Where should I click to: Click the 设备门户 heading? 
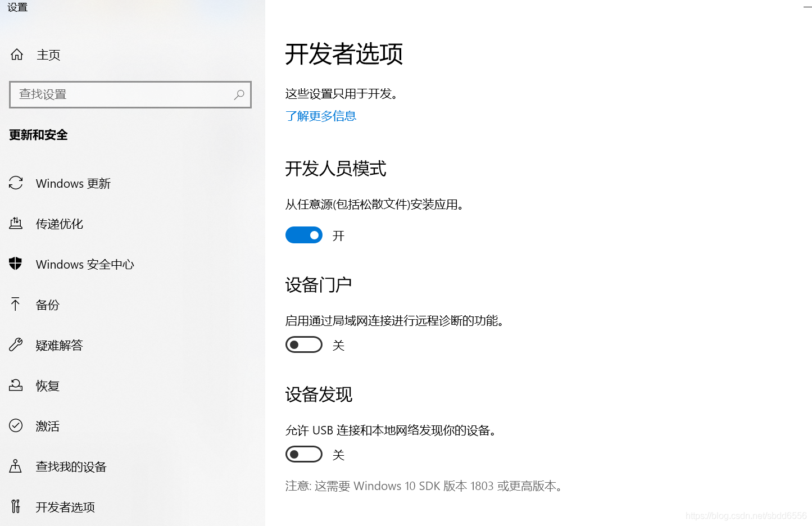(319, 284)
